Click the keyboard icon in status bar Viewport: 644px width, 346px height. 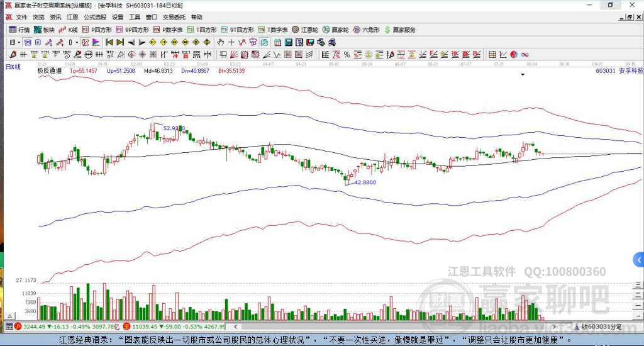[9, 326]
